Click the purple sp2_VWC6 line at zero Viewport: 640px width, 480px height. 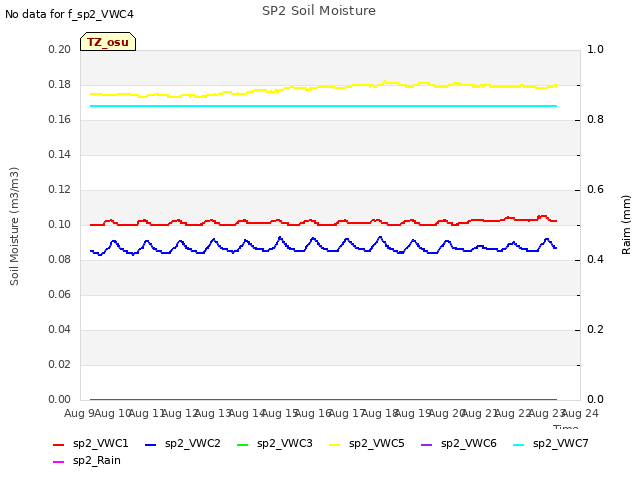(323, 399)
